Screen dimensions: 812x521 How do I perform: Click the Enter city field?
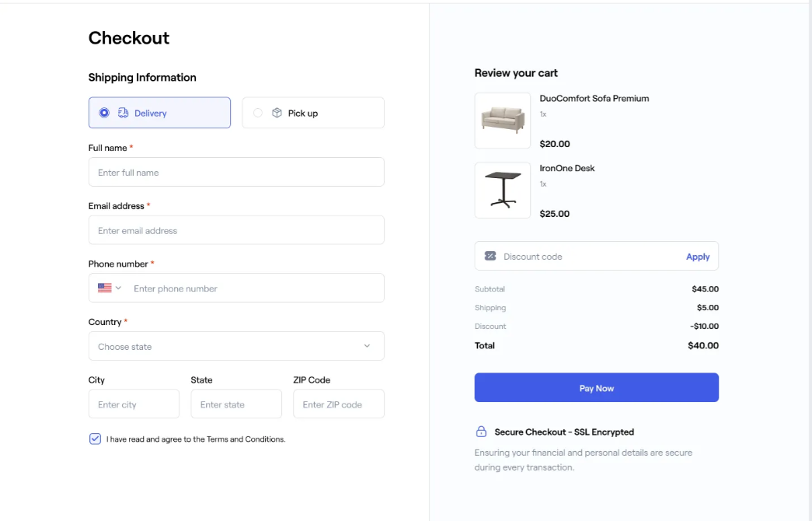pyautogui.click(x=134, y=404)
